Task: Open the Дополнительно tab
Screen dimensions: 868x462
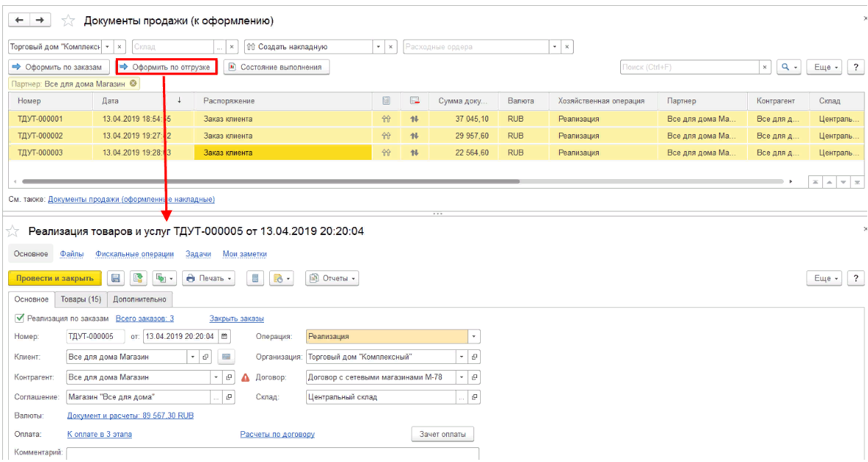Action: [x=140, y=299]
